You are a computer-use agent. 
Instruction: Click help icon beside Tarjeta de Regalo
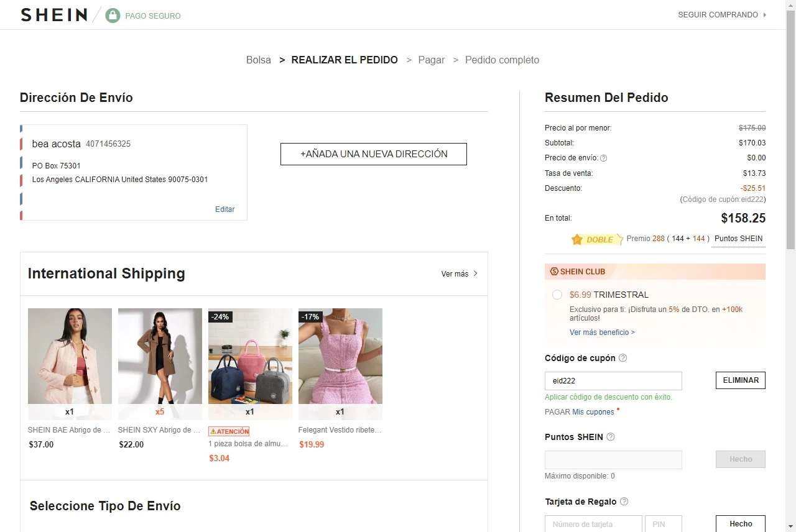coord(624,502)
